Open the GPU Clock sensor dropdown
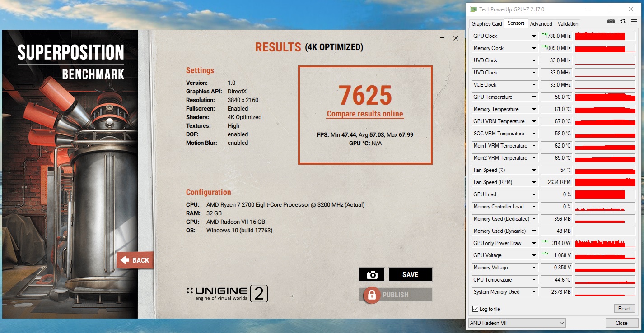 point(534,36)
